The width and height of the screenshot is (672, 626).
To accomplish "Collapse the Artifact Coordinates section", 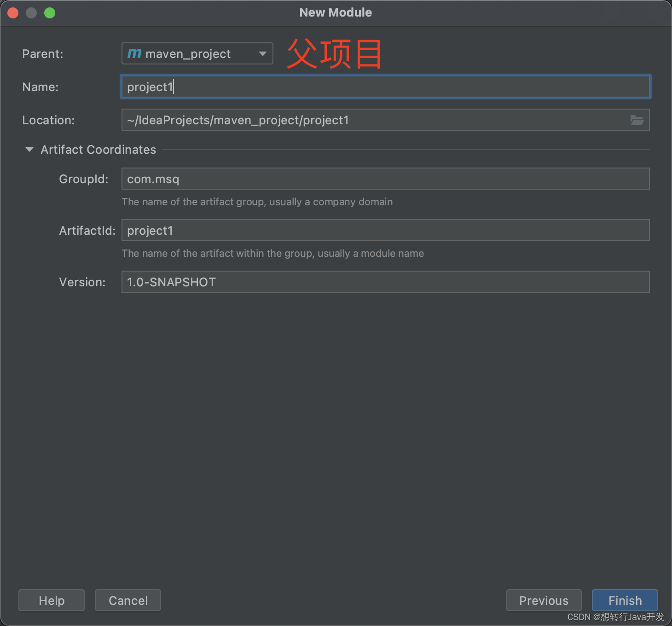I will [x=29, y=150].
